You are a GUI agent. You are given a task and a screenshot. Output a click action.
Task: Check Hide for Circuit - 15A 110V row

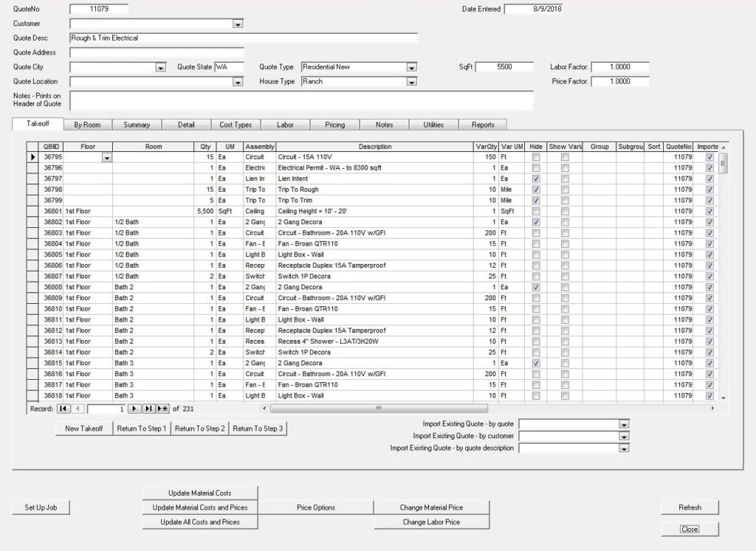(x=536, y=157)
